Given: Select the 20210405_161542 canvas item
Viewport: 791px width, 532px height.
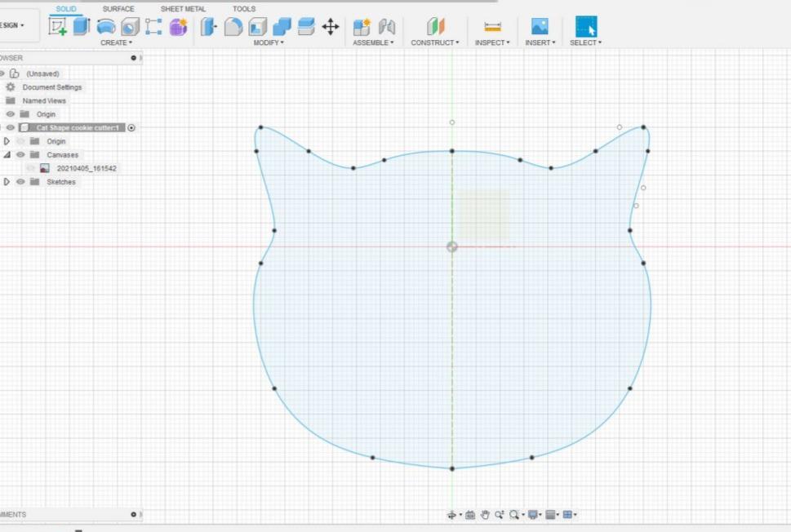Looking at the screenshot, I should click(x=87, y=168).
